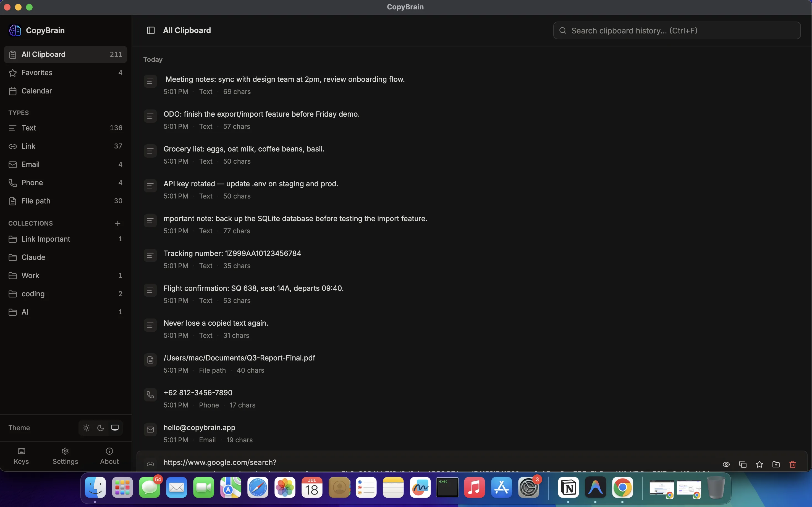
Task: Select All Clipboard in sidebar
Action: [x=66, y=54]
